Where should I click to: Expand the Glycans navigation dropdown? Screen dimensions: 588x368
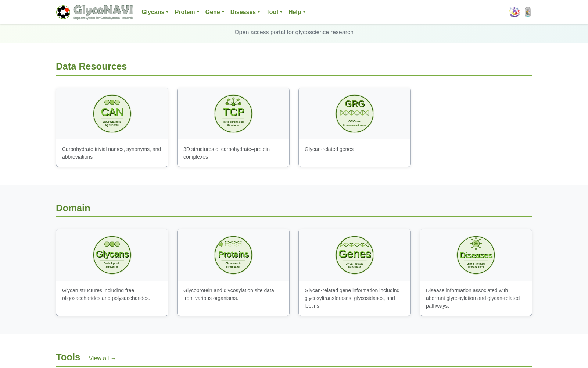click(155, 12)
